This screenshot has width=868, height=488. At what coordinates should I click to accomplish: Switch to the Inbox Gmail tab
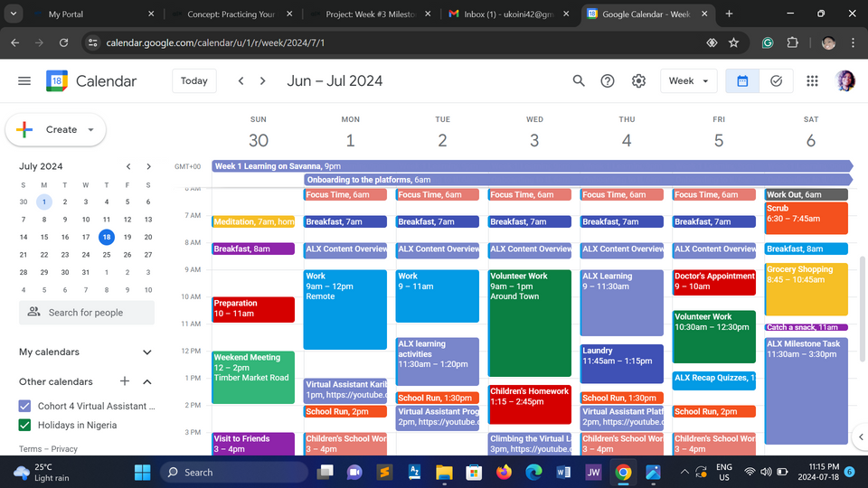(x=505, y=14)
